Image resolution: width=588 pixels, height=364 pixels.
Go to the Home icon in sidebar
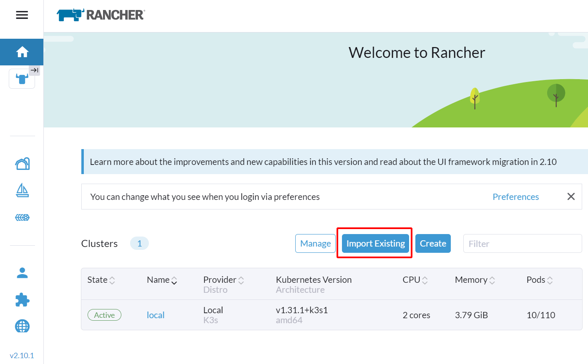point(22,52)
